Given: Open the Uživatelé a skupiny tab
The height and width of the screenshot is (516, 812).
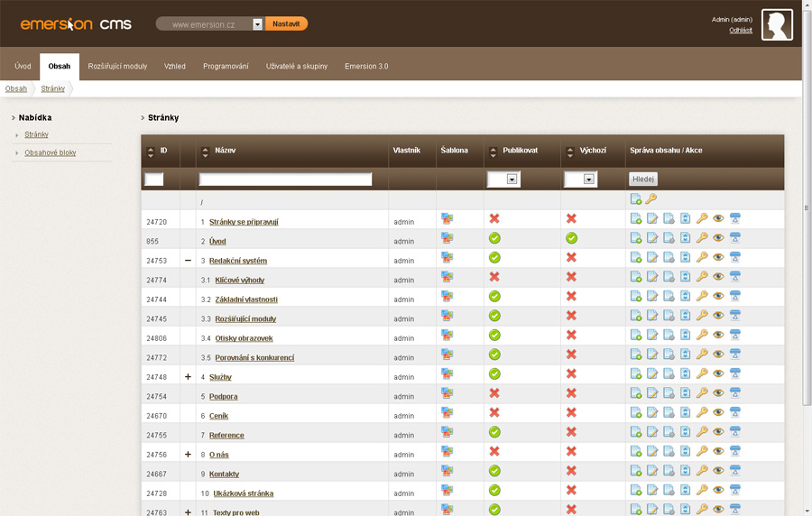Looking at the screenshot, I should [x=297, y=67].
